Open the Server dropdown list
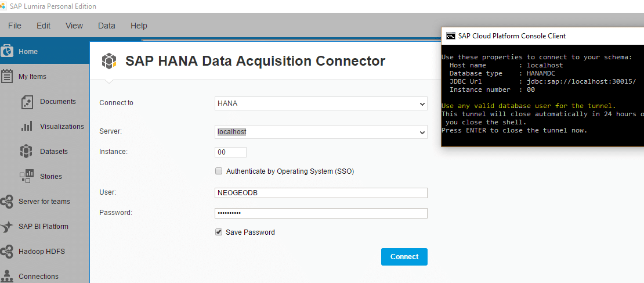644x283 pixels. [422, 132]
